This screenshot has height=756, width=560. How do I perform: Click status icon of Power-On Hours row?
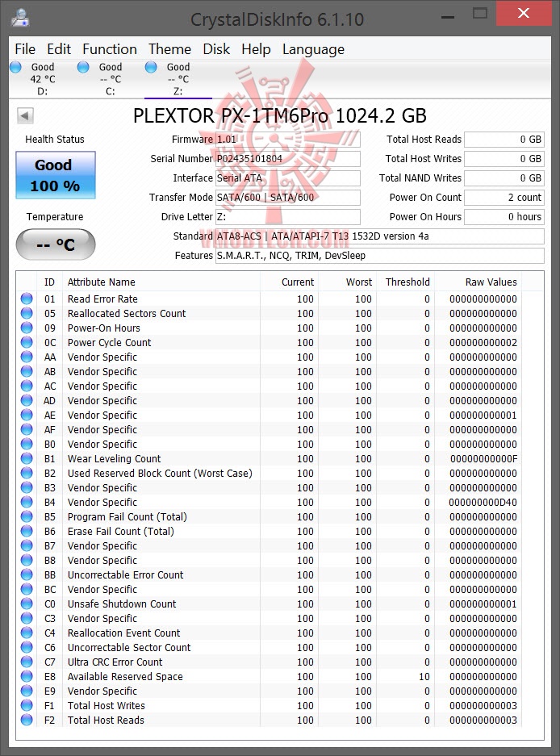click(27, 328)
